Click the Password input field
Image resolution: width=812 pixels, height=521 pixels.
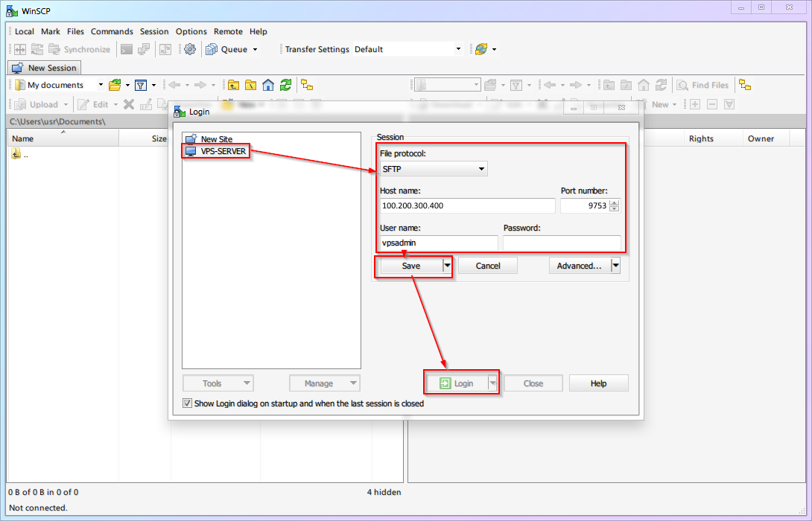pyautogui.click(x=561, y=243)
